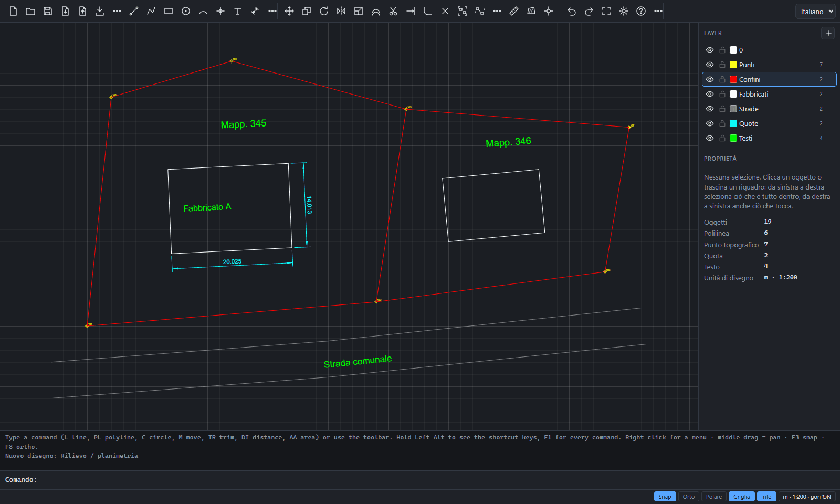Activate the Copy tool

click(307, 11)
